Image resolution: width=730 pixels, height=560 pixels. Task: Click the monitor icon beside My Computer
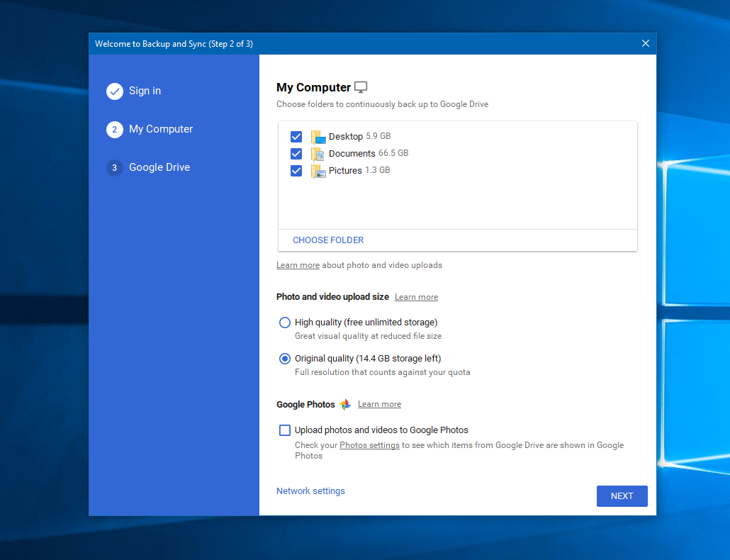coord(361,87)
